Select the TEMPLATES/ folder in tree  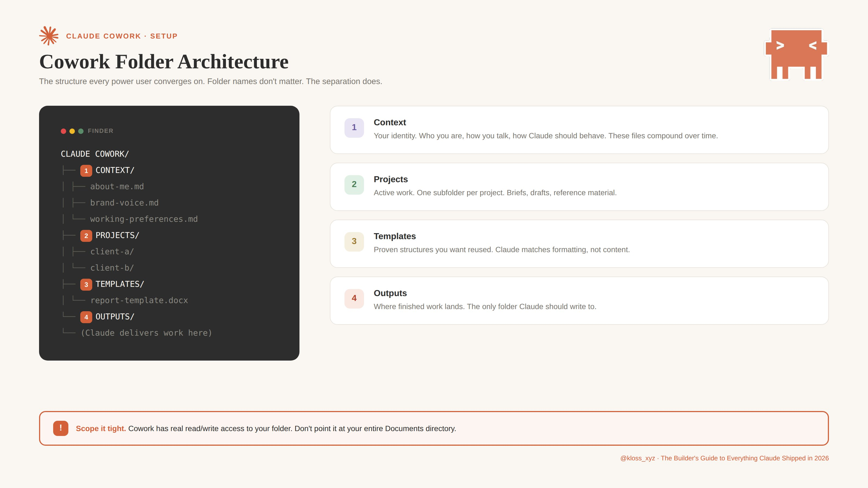[x=120, y=284]
